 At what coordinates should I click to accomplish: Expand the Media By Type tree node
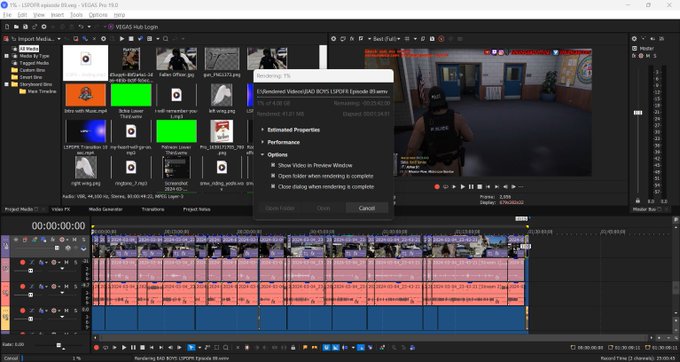tap(7, 56)
